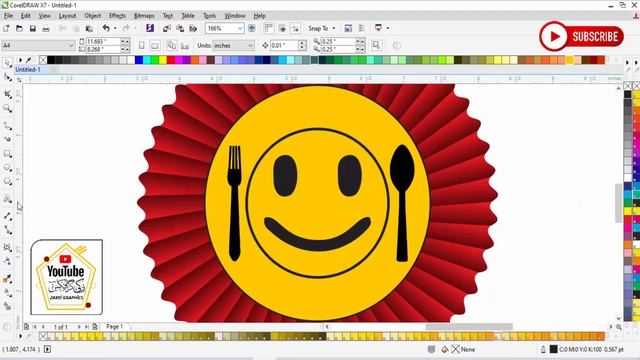640x360 pixels.
Task: Click the No Color swatch in top palette
Action: pyautogui.click(x=43, y=60)
